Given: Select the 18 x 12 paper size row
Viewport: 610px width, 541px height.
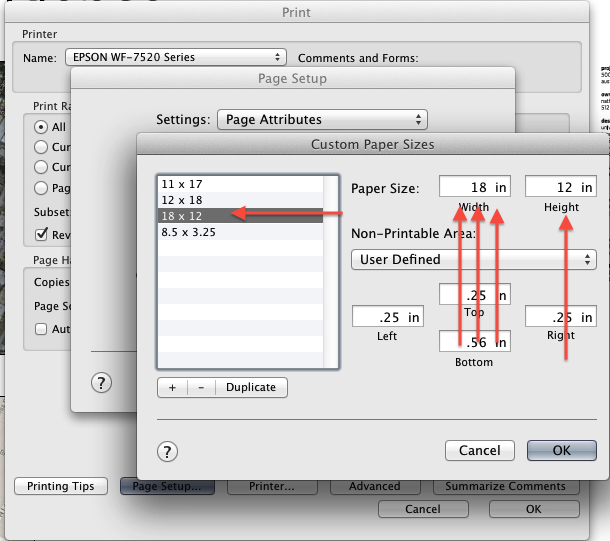Looking at the screenshot, I should click(240, 216).
